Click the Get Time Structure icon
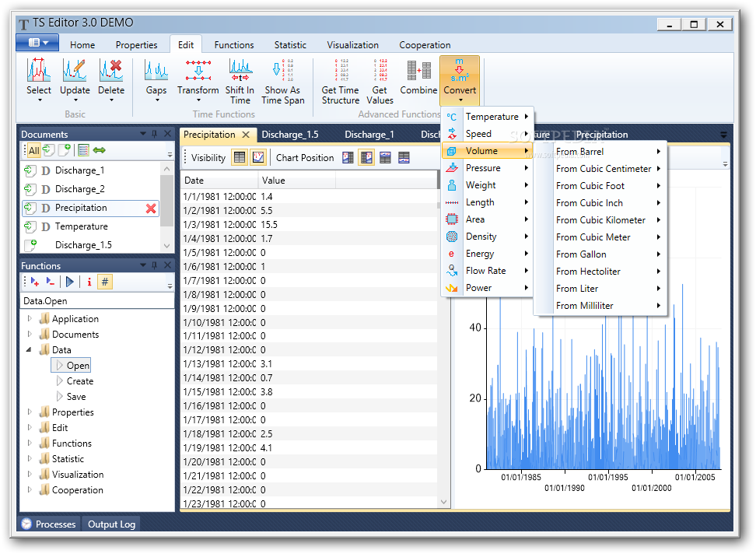Viewport: 756px width, 554px height. pos(341,82)
